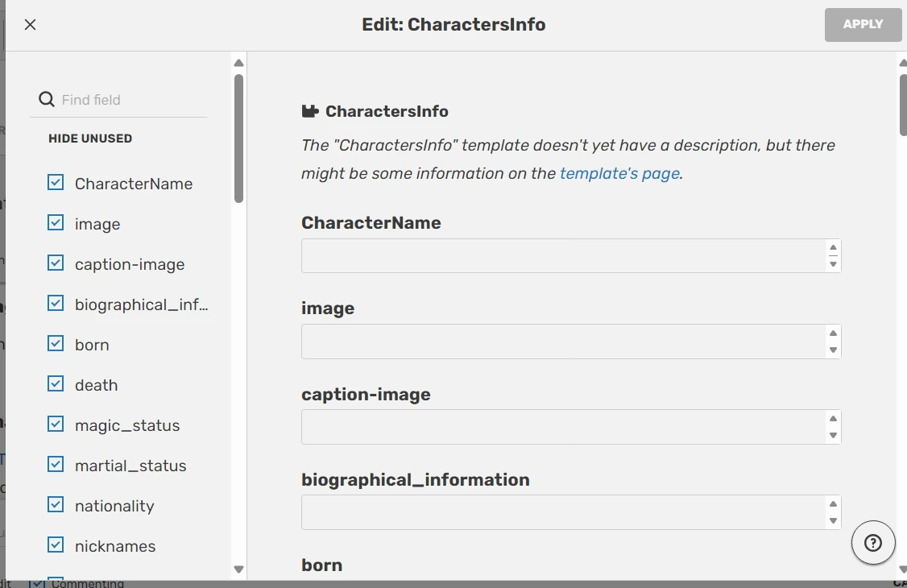The width and height of the screenshot is (907, 588).
Task: Open the template's page link
Action: pyautogui.click(x=619, y=173)
